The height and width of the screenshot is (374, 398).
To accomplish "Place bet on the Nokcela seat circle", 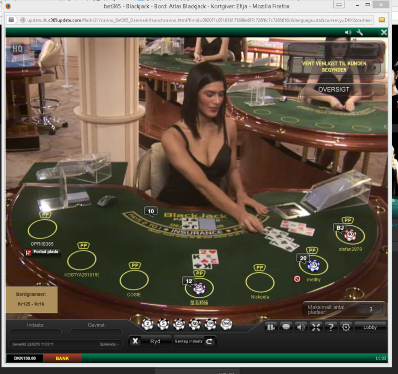I will coord(260,282).
